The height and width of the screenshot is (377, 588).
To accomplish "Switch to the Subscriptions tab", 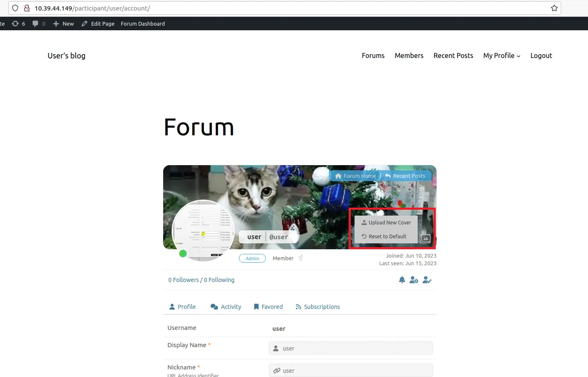I will pyautogui.click(x=318, y=307).
